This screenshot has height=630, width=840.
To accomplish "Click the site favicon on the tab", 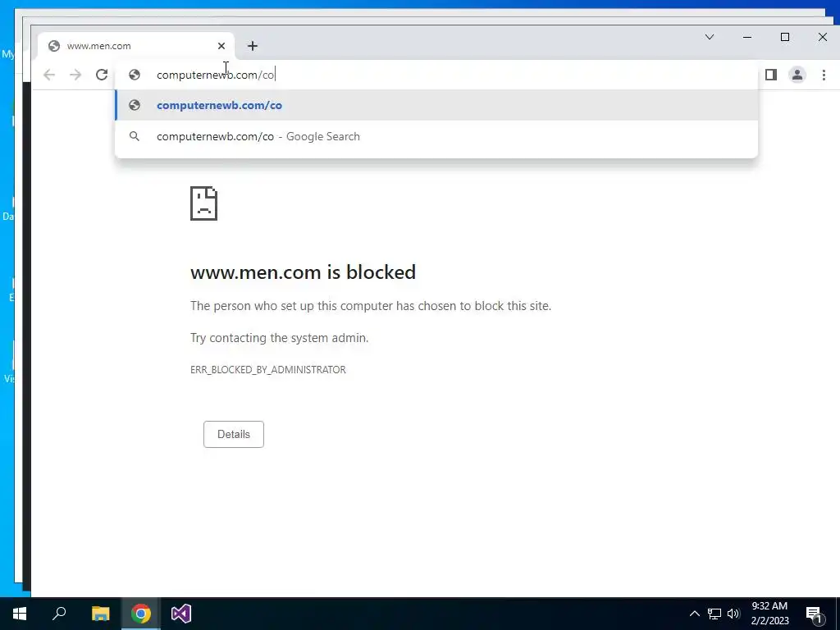I will [53, 46].
